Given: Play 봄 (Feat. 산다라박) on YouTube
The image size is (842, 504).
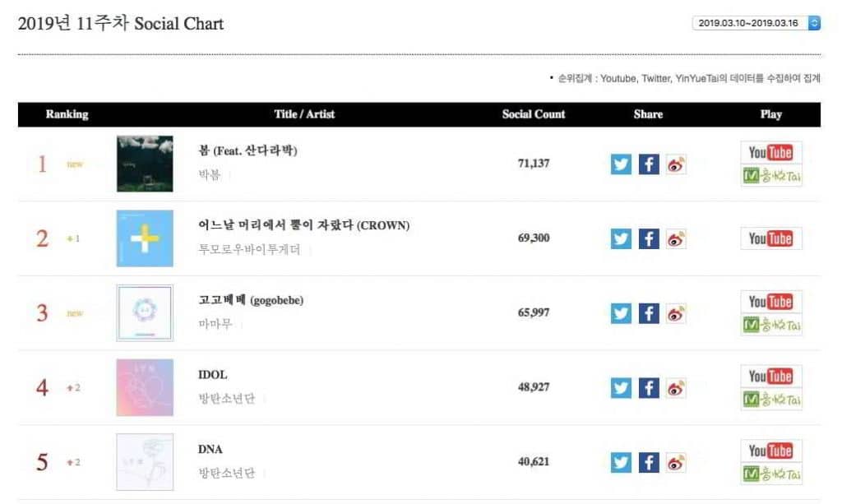Looking at the screenshot, I should pyautogui.click(x=770, y=153).
